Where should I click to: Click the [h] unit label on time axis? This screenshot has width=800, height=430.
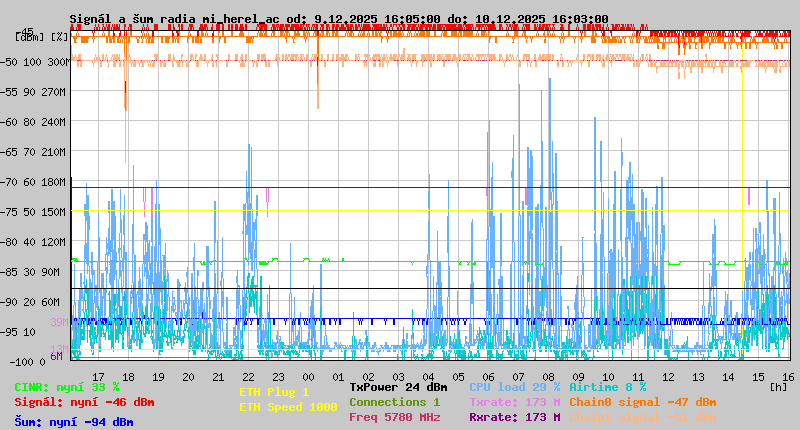(x=776, y=386)
